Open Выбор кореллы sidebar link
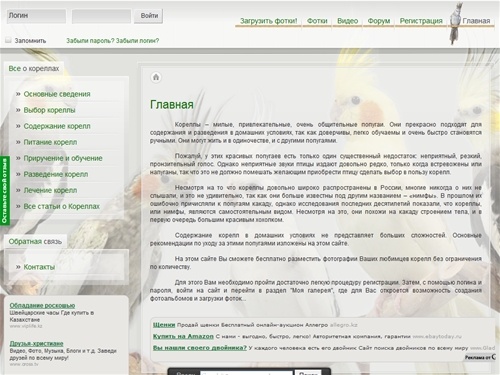This screenshot has height=375, width=500. pos(49,110)
